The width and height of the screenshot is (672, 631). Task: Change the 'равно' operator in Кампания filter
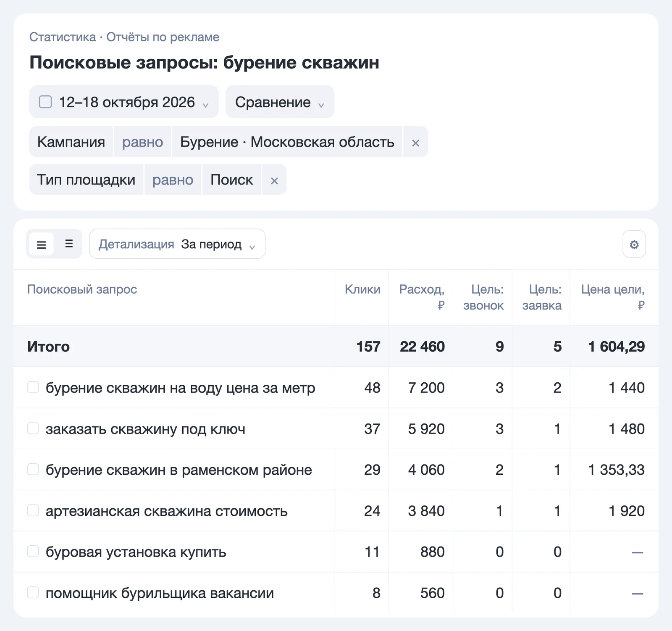coord(142,142)
